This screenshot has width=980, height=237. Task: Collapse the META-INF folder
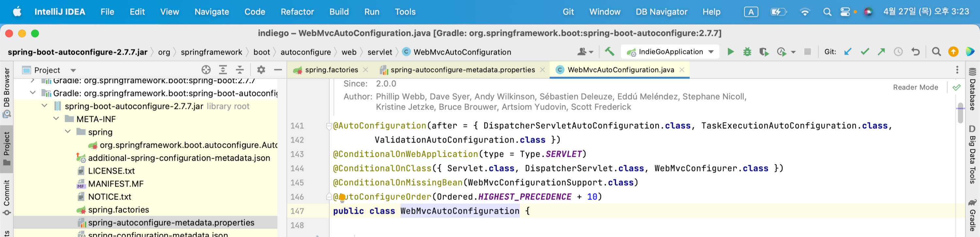56,119
